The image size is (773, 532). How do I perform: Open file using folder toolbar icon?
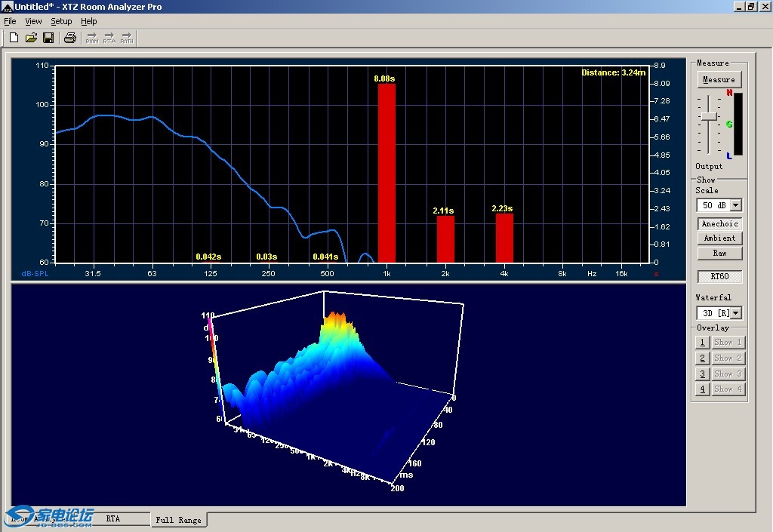pyautogui.click(x=31, y=38)
